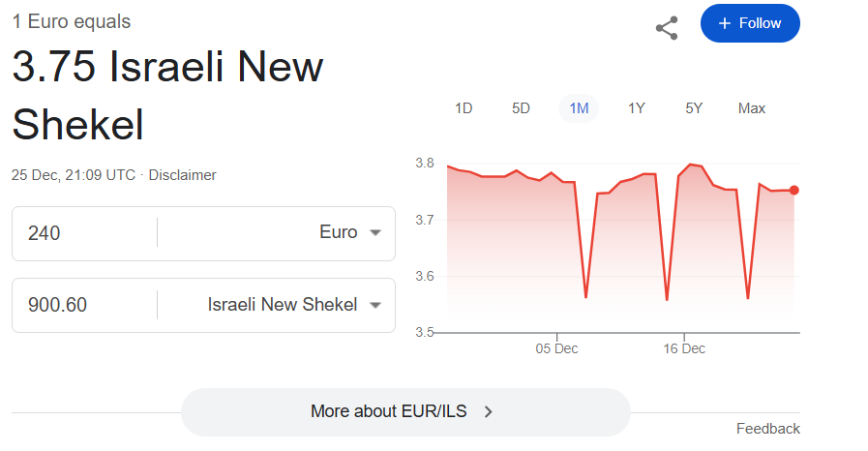Click the plus icon on Follow

tap(725, 23)
